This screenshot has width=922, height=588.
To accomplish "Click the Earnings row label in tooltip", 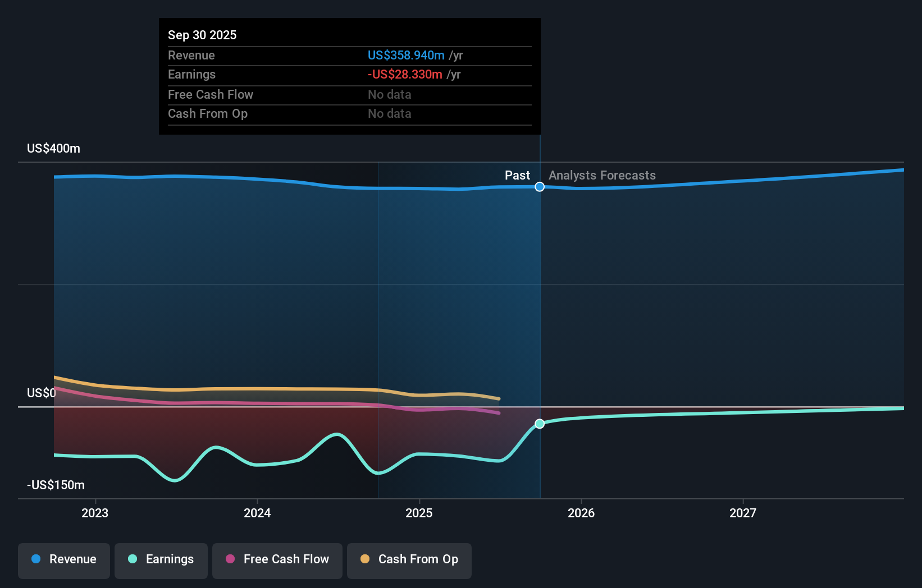I will [x=191, y=74].
